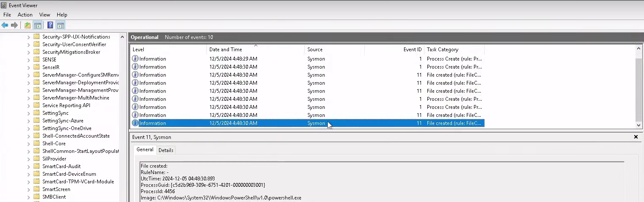Viewport: 644px width, 202px height.
Task: Toggle Show/Hide Console Tree toolbar icon
Action: [38, 25]
